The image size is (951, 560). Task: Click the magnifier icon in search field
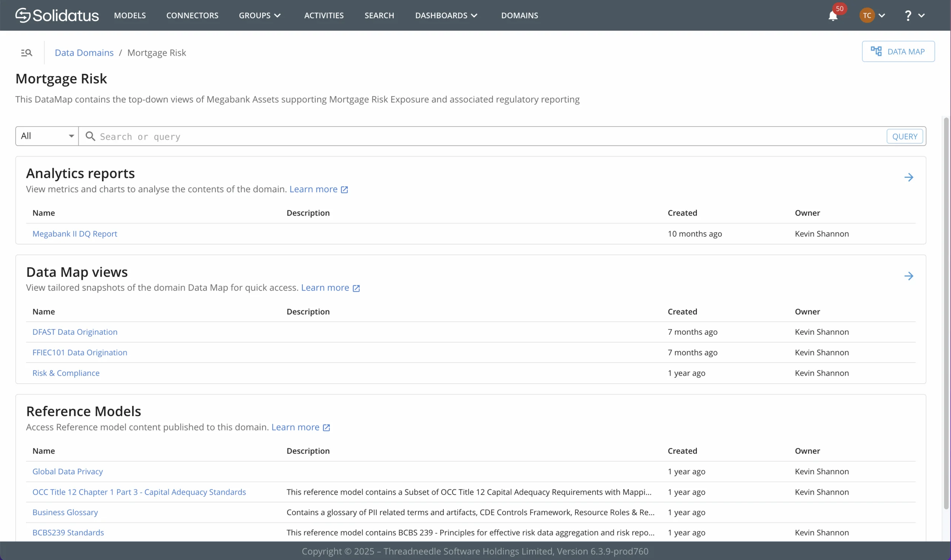click(x=90, y=136)
